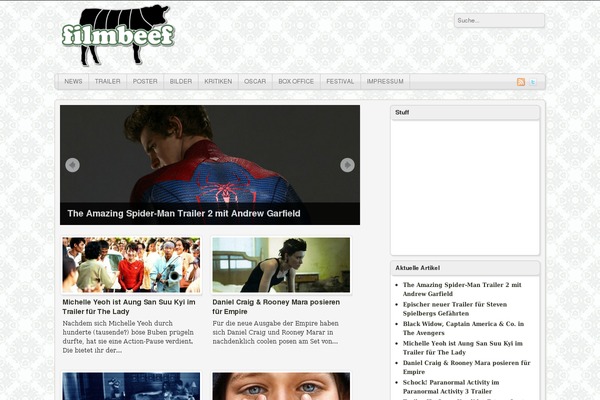600x400 pixels.
Task: Click the Spider-Man featured slider image
Action: coord(210,165)
